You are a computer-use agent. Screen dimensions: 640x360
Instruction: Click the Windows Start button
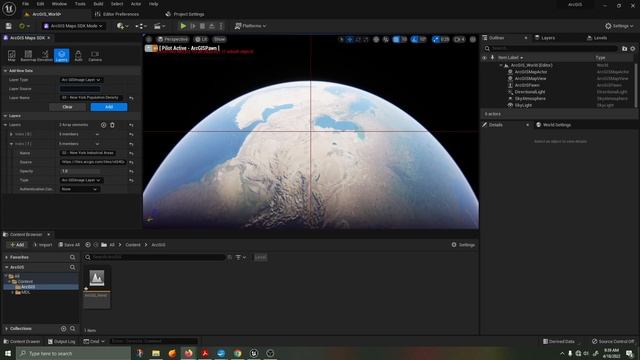pos(8,353)
